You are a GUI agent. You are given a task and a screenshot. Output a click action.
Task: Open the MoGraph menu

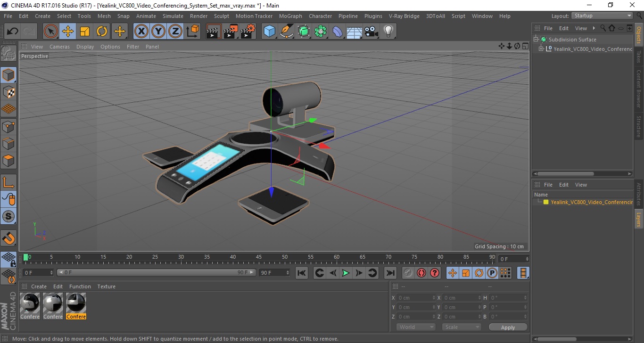tap(290, 16)
